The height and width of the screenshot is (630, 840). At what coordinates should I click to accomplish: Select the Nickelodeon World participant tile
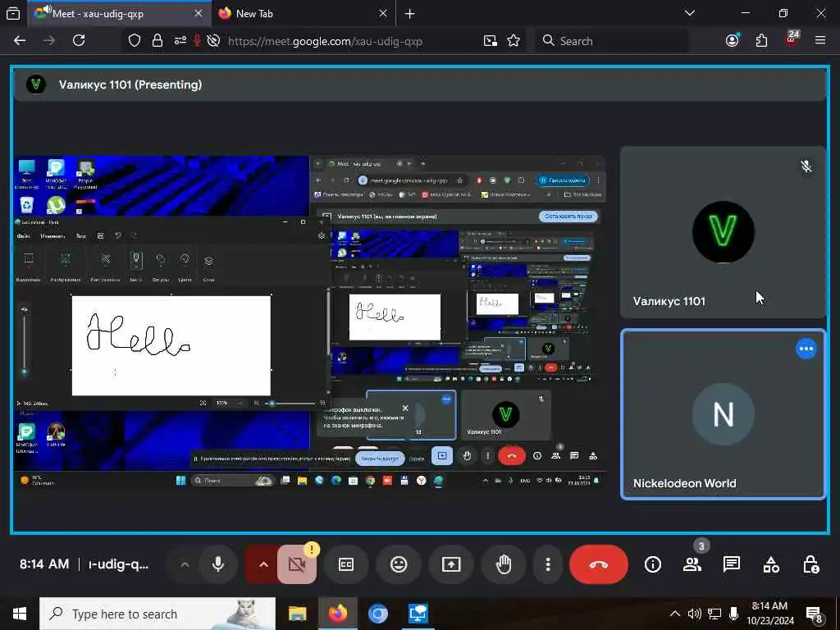click(x=723, y=414)
